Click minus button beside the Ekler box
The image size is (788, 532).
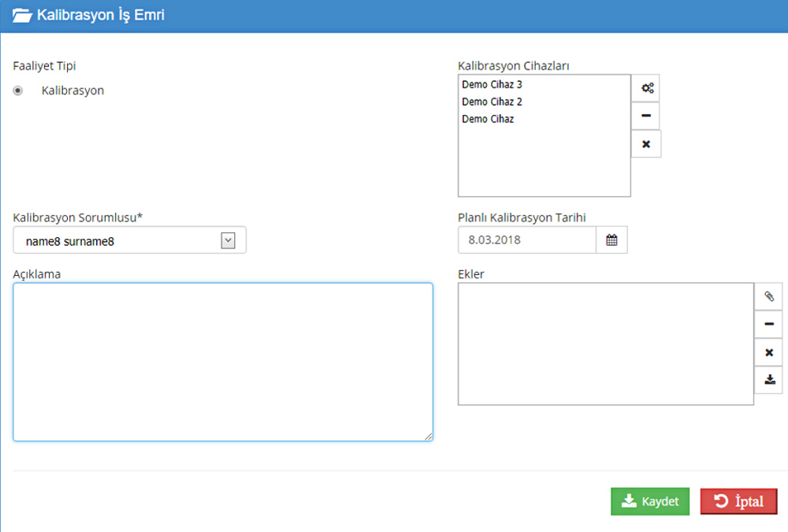pyautogui.click(x=768, y=324)
